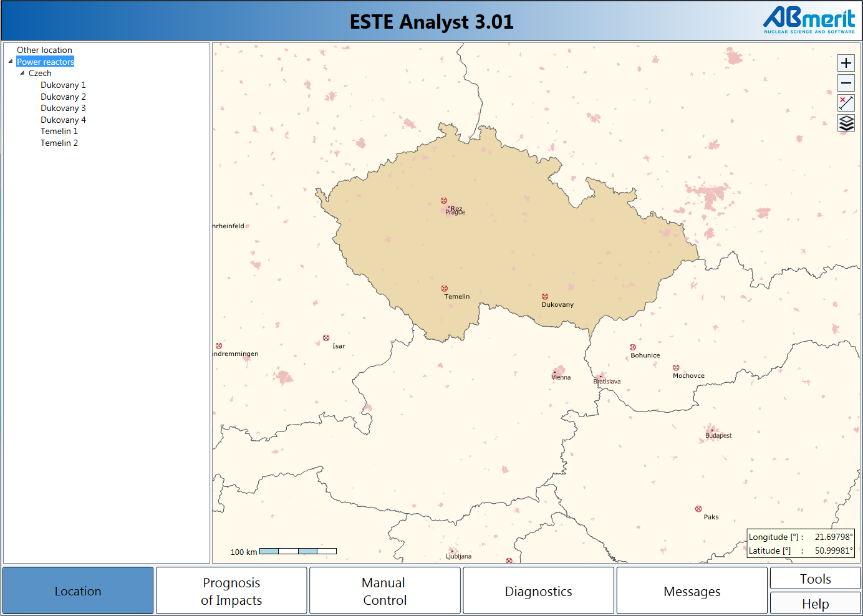Select the Paks reactor marker
This screenshot has height=616, width=863.
pyautogui.click(x=698, y=509)
